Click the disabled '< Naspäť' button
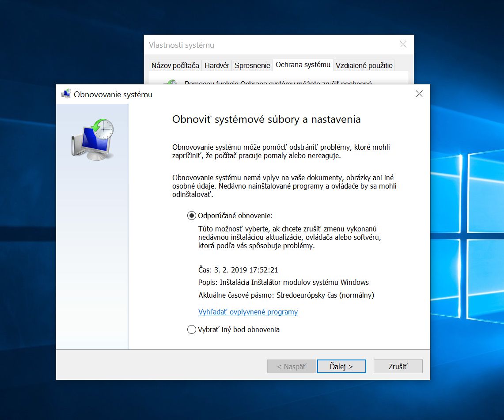 pos(292,366)
